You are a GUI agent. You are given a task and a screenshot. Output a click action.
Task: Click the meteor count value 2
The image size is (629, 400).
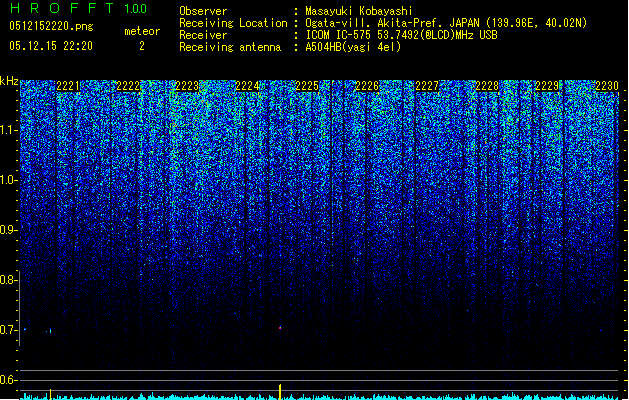click(142, 46)
